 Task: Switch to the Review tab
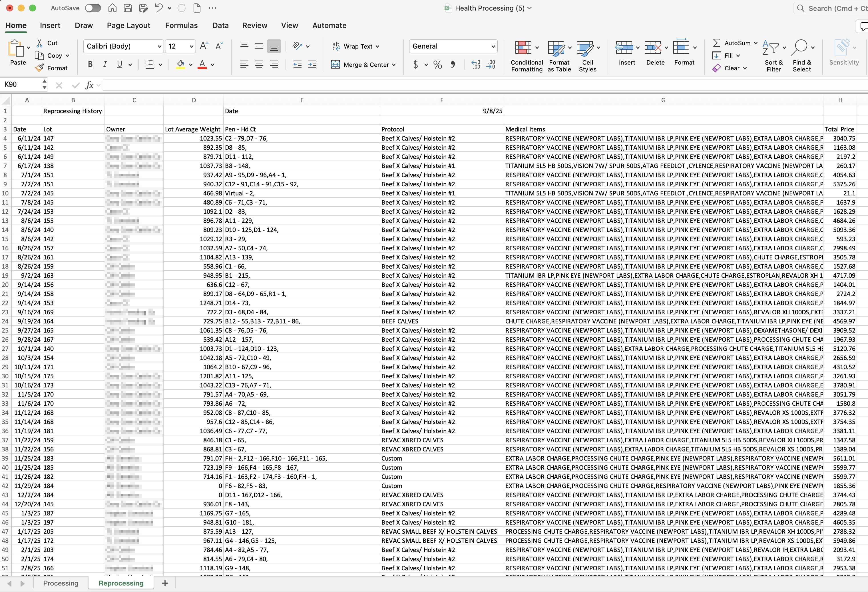click(255, 25)
